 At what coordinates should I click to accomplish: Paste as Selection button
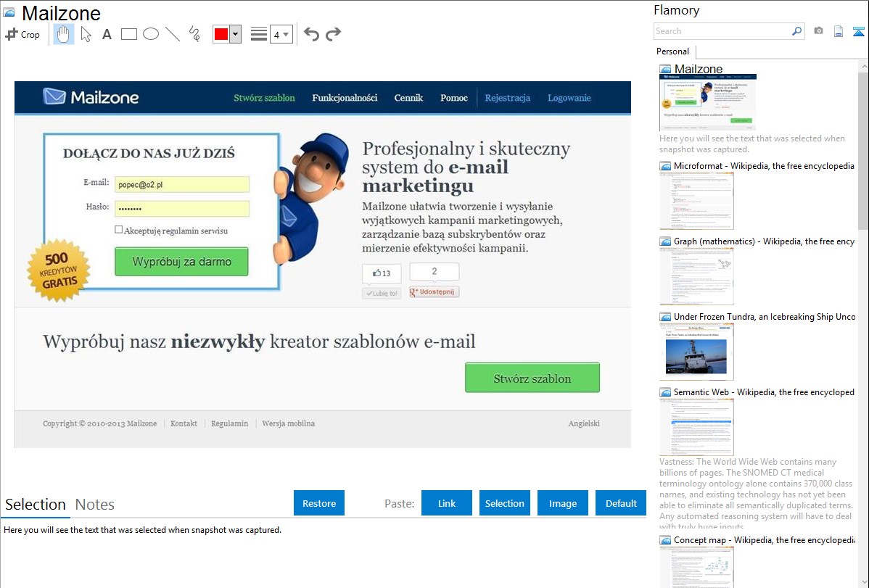click(504, 503)
